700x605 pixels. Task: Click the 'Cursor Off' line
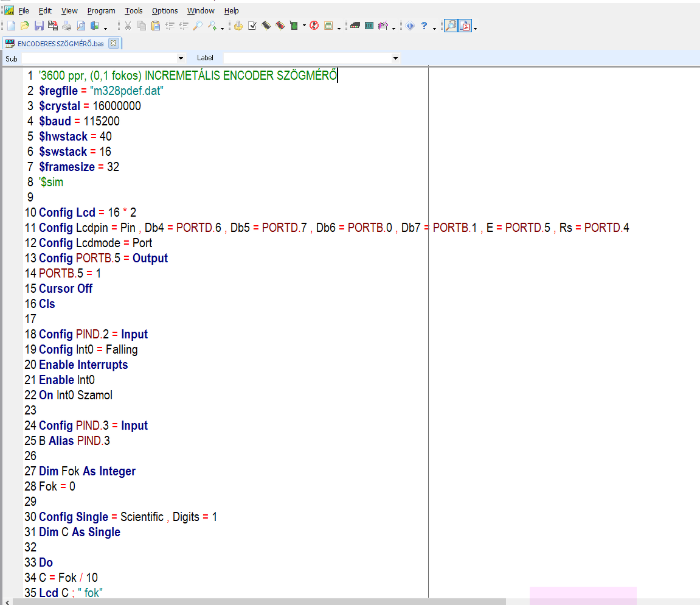[66, 289]
